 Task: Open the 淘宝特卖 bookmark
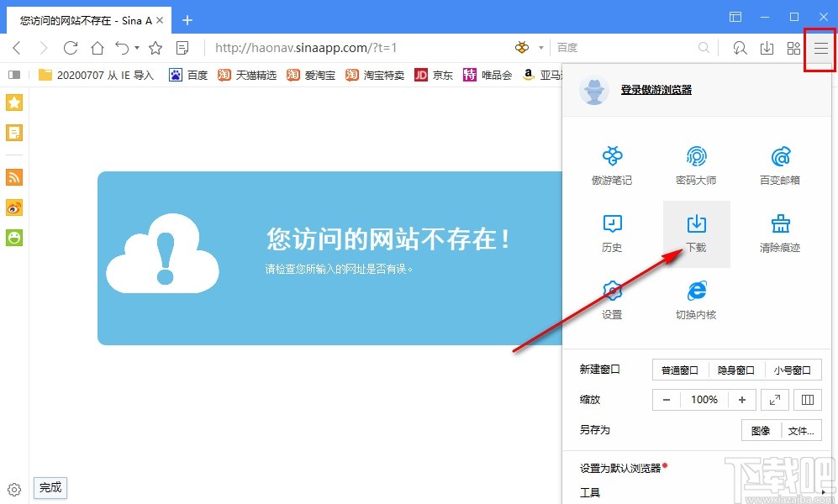click(375, 75)
